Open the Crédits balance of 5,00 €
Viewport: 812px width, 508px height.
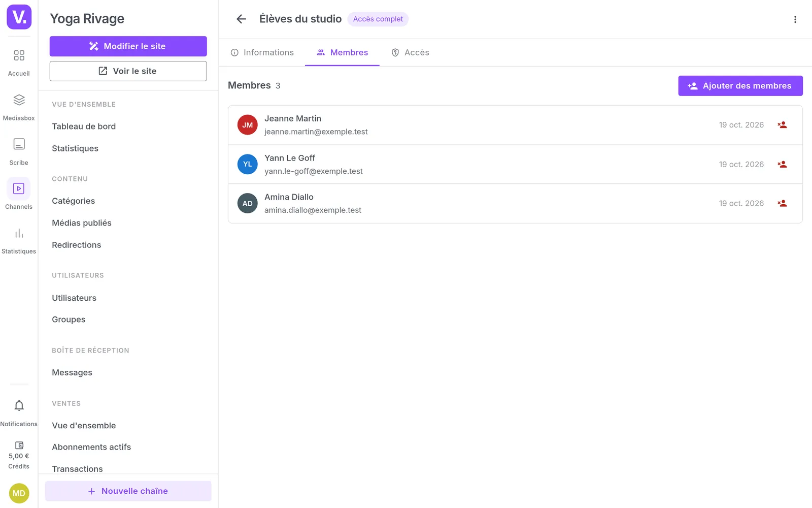coord(19,455)
